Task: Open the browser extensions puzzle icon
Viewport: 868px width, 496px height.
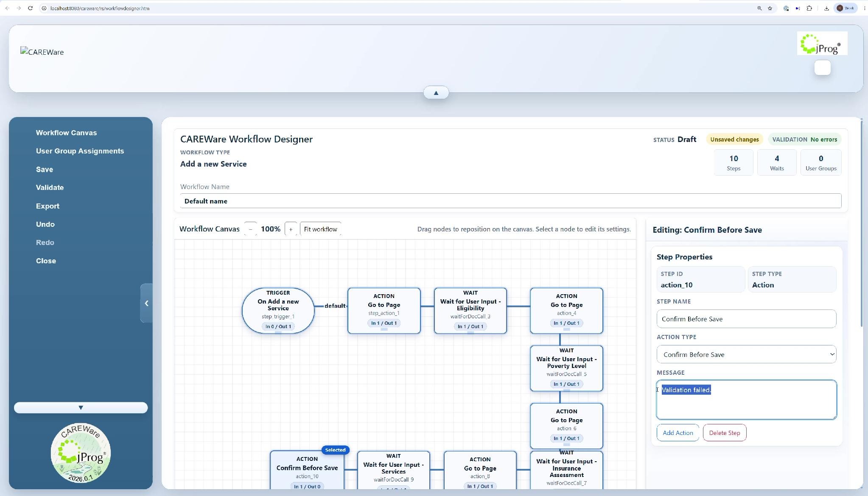Action: pyautogui.click(x=809, y=8)
